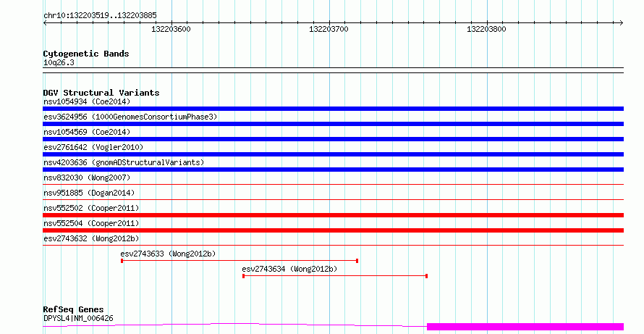Click the blue bar under nsv1054934
The width and height of the screenshot is (644, 334).
coord(333,109)
